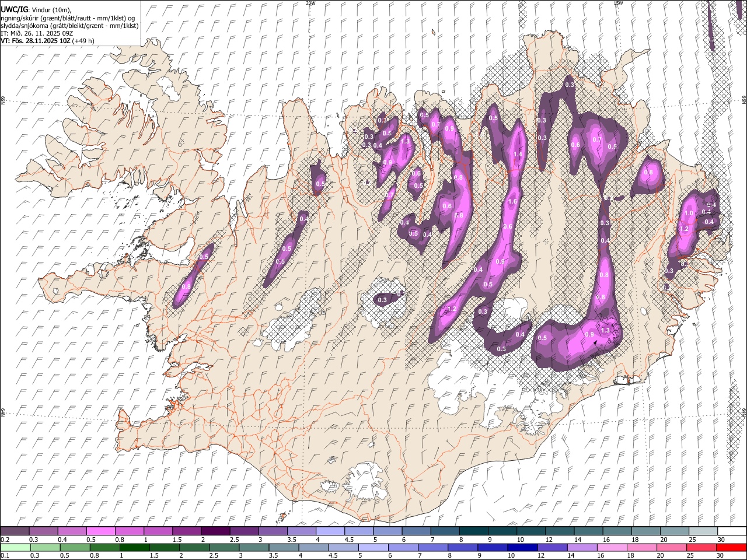This screenshot has height=560, width=747.
Task: Click the violet 12–14 rain scale swatch
Action: point(551,547)
